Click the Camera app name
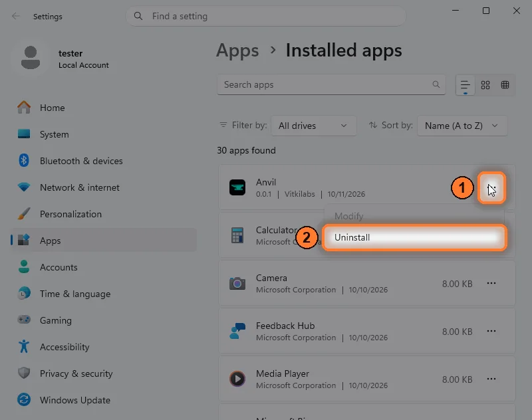532x420 pixels. 271,278
